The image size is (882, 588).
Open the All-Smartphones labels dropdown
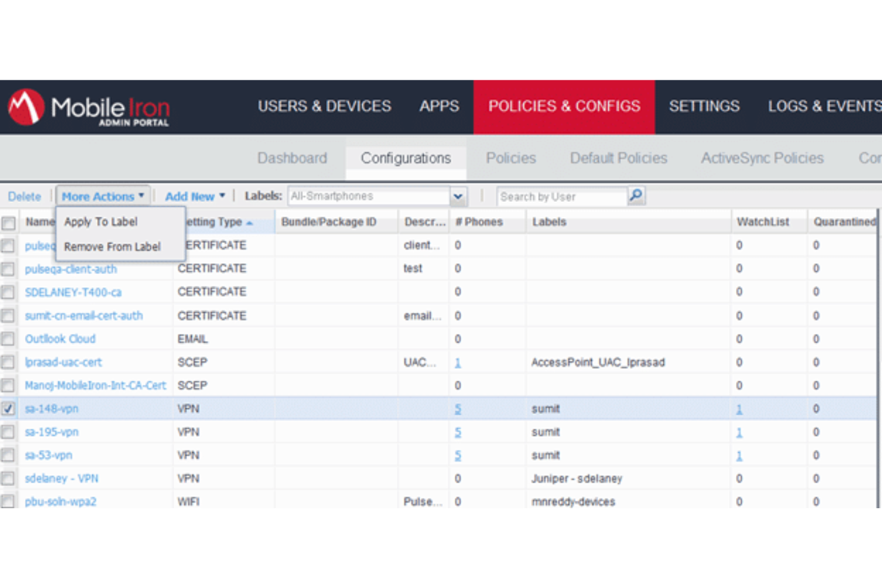457,196
